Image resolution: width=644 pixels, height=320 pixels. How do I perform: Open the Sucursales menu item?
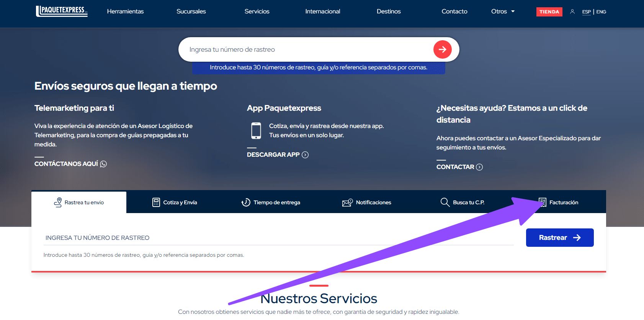[x=191, y=11]
